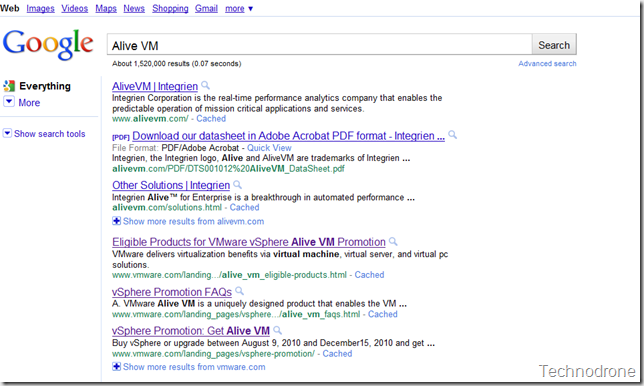This screenshot has height=386, width=644.
Task: Switch to Videos search
Action: [75, 8]
